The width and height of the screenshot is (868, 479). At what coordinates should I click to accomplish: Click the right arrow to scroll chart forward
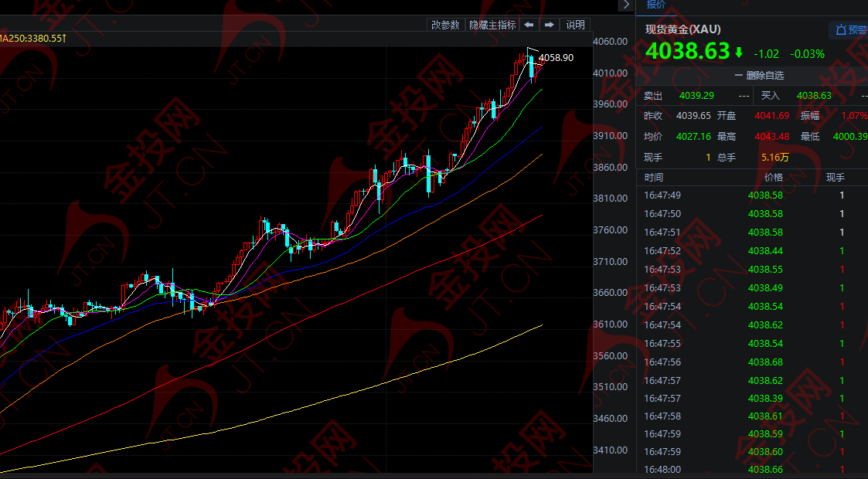[549, 25]
